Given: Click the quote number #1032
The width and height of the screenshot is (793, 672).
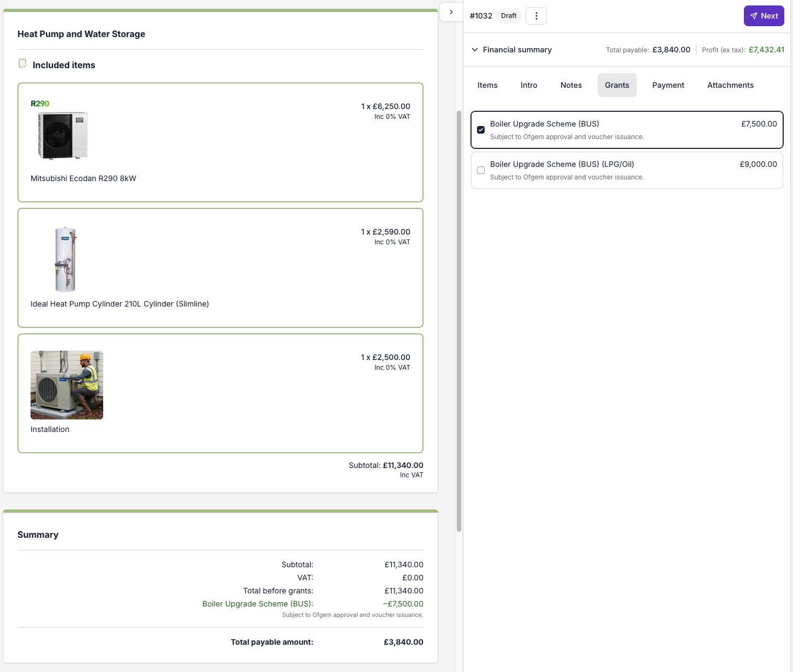Looking at the screenshot, I should pos(481,16).
